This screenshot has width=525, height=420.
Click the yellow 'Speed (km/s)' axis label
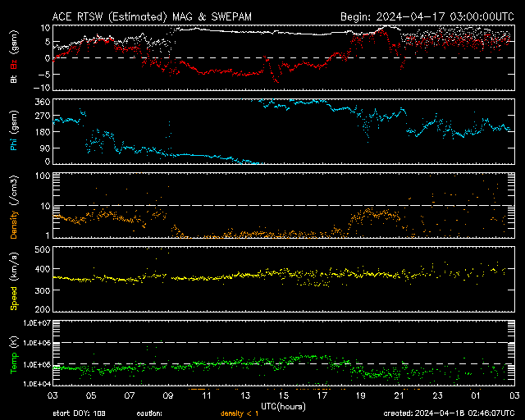[14, 281]
